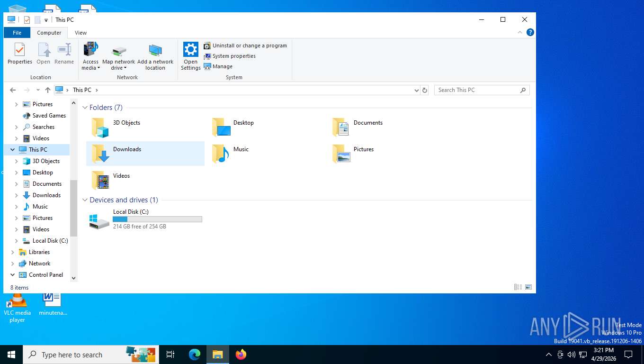Open the Manage console
The height and width of the screenshot is (364, 644).
click(x=218, y=66)
